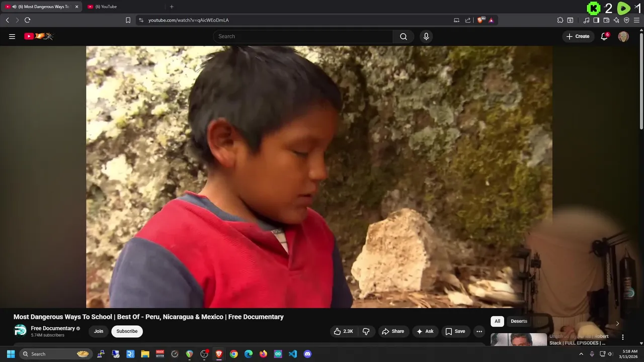The height and width of the screenshot is (362, 644).
Task: Reload the current page
Action: coord(27,20)
